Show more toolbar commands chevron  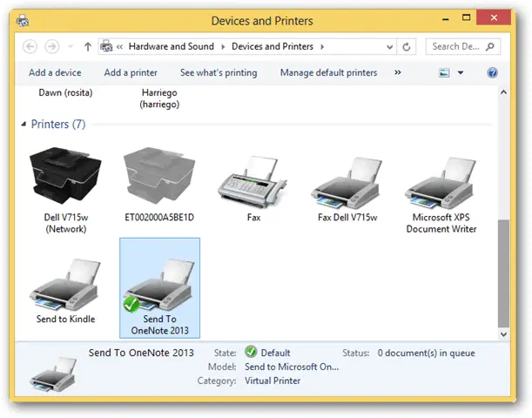(398, 72)
